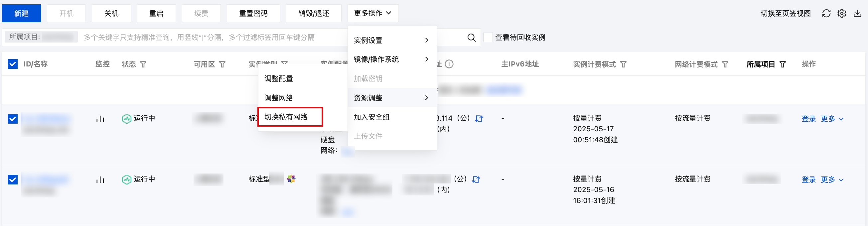Open monitoring chart icon of first instance
This screenshot has height=226, width=868.
pyautogui.click(x=100, y=119)
